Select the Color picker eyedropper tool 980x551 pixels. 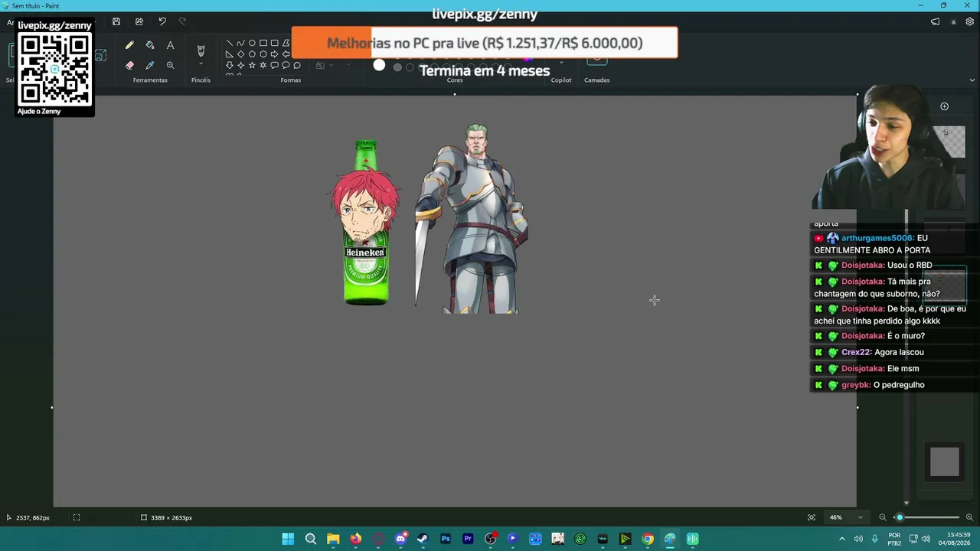[x=150, y=66]
